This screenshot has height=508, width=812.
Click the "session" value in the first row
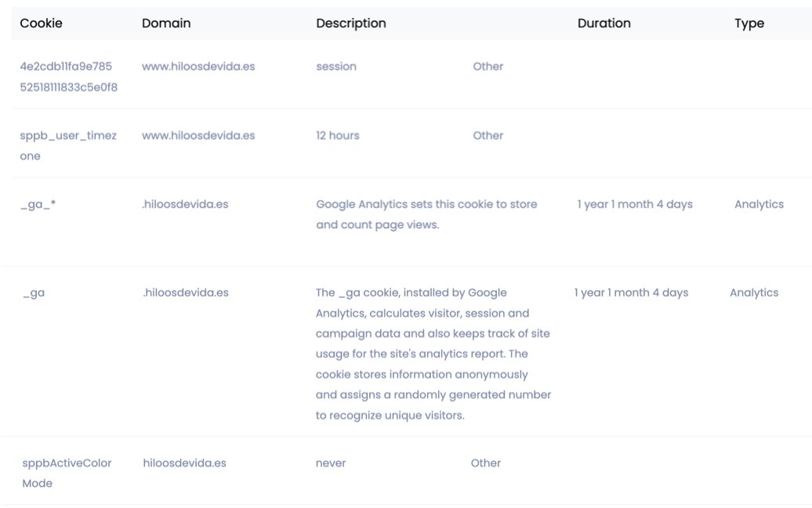click(336, 67)
